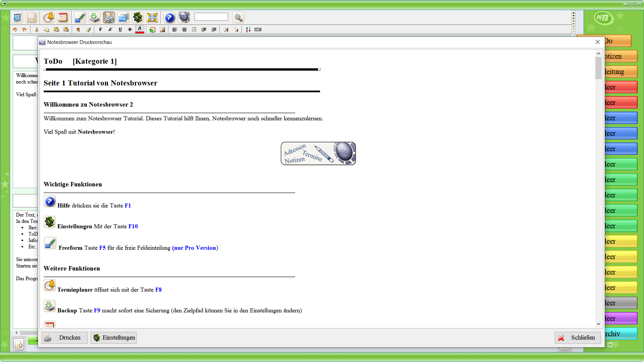Pick font color with red-underlined A

click(140, 29)
